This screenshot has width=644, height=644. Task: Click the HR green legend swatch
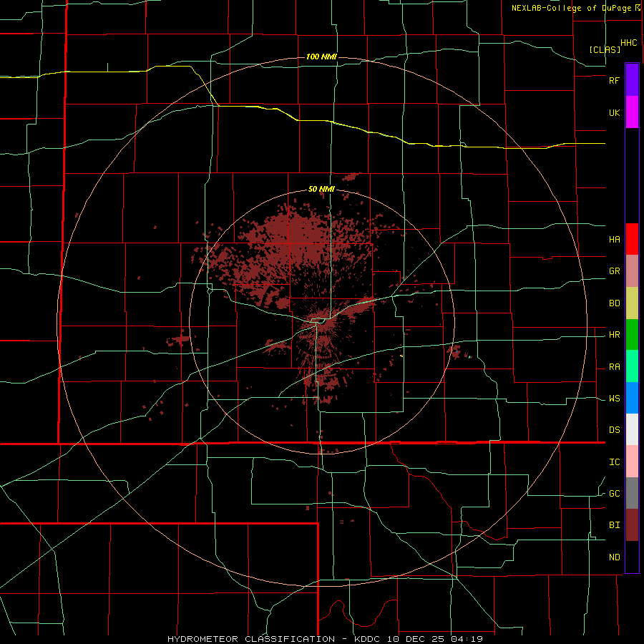(x=632, y=335)
